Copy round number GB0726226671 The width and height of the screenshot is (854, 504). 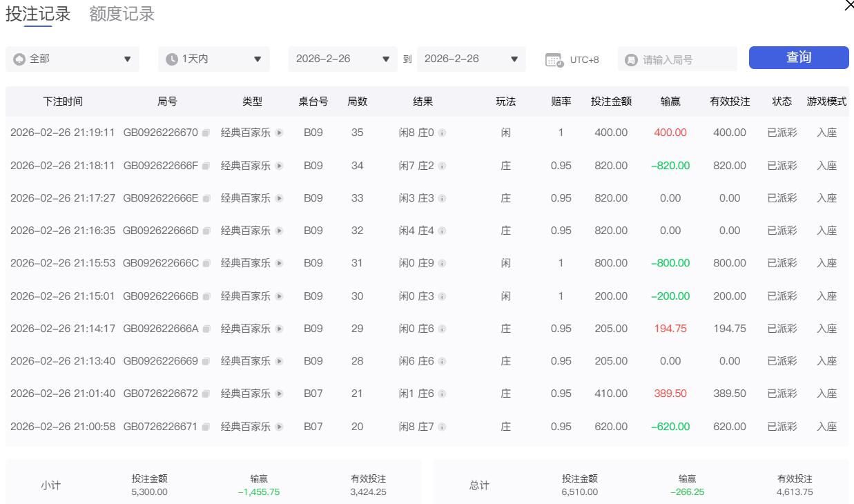click(x=206, y=427)
